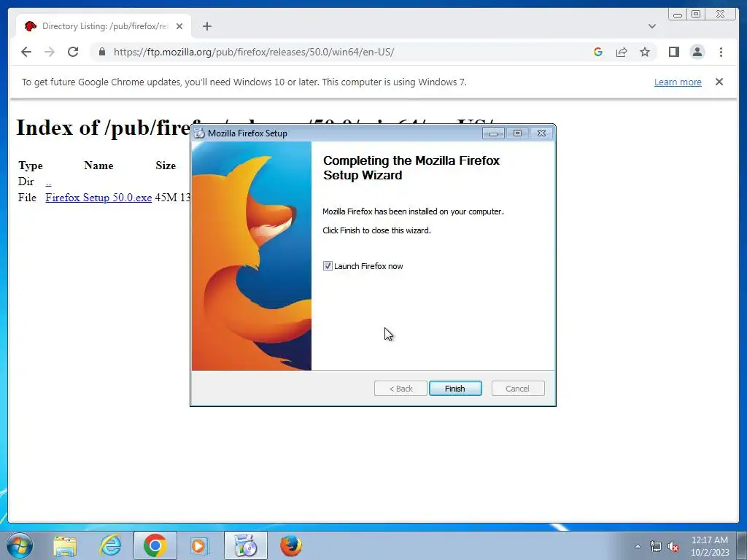
Task: Switch to Chrome in the taskbar
Action: click(x=155, y=545)
